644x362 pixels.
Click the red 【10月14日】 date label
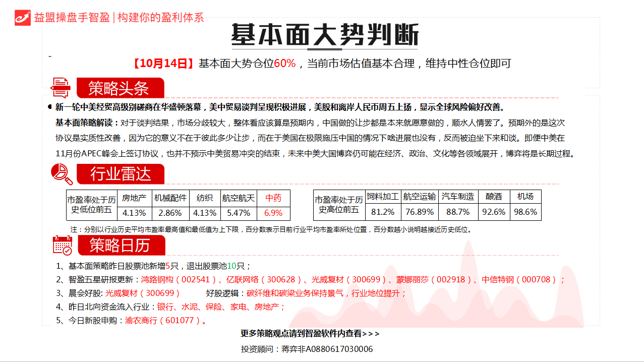[163, 64]
